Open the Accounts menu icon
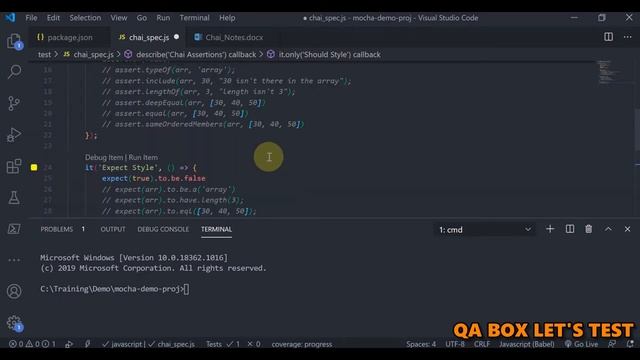 tap(14, 291)
